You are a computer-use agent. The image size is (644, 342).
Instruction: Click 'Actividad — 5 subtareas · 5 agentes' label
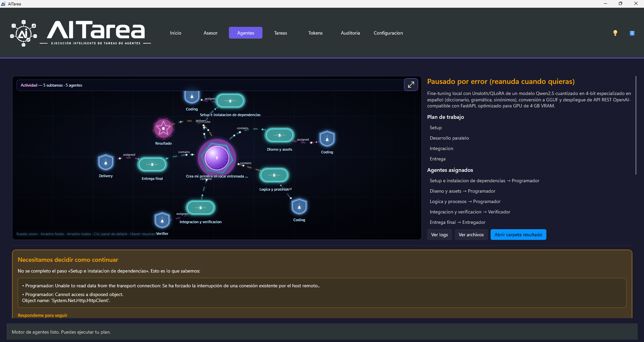[51, 85]
